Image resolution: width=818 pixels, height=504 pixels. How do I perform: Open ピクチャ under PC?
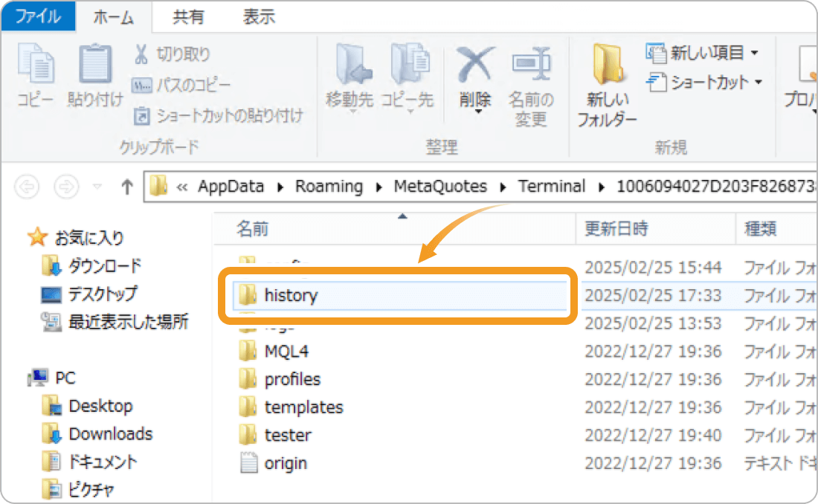click(x=78, y=490)
